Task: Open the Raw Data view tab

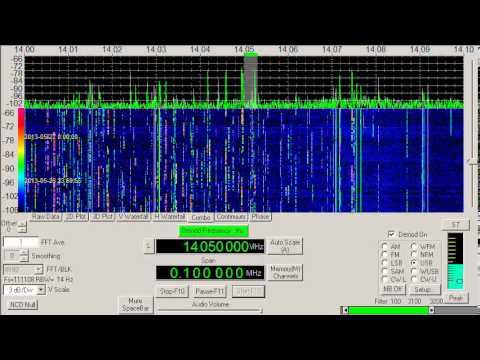Action: click(46, 217)
